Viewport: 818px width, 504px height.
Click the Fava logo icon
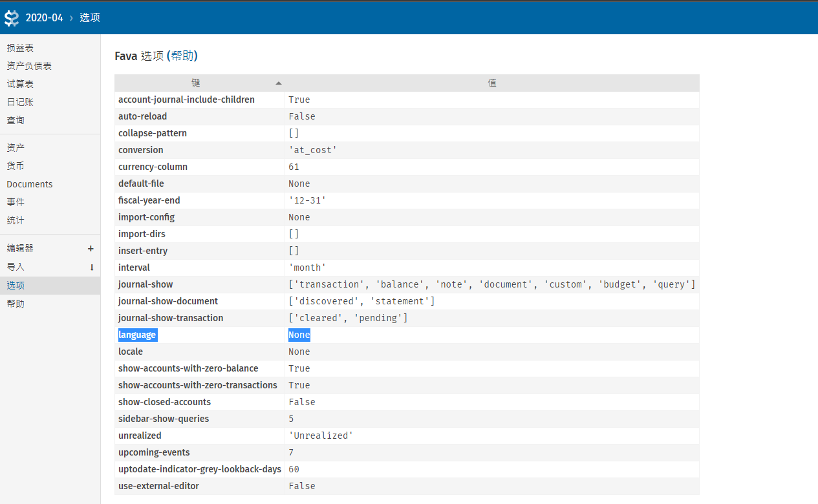[11, 17]
